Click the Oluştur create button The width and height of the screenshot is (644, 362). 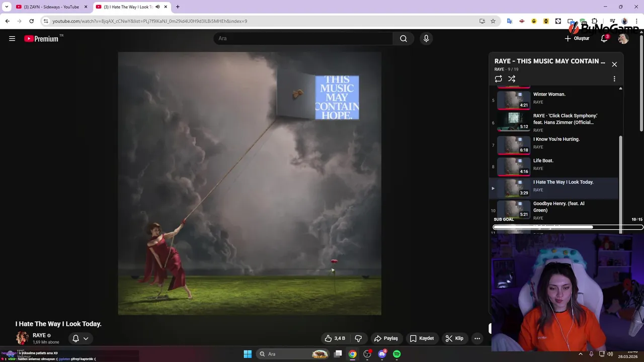click(x=577, y=39)
